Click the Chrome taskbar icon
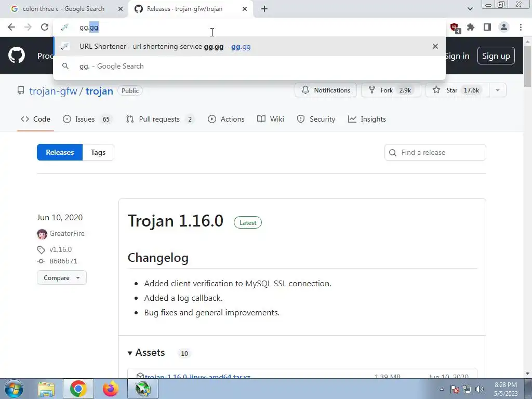Viewport: 532px width, 399px height. tap(78, 389)
